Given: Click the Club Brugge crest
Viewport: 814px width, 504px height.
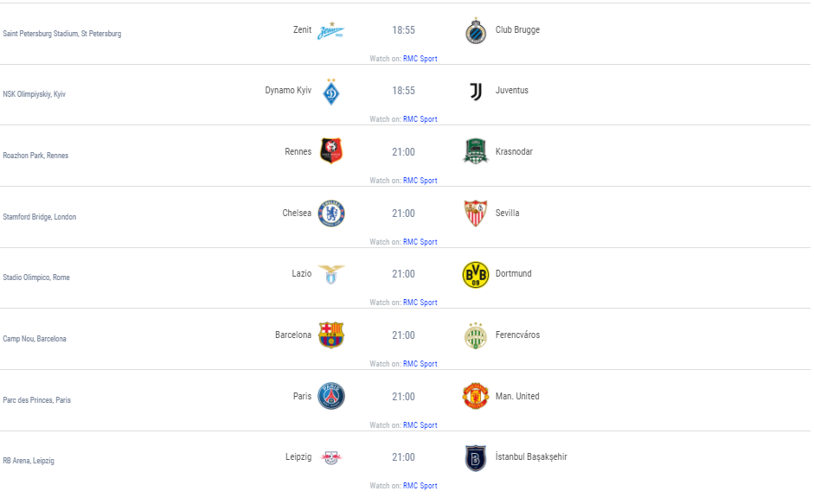Looking at the screenshot, I should [476, 30].
